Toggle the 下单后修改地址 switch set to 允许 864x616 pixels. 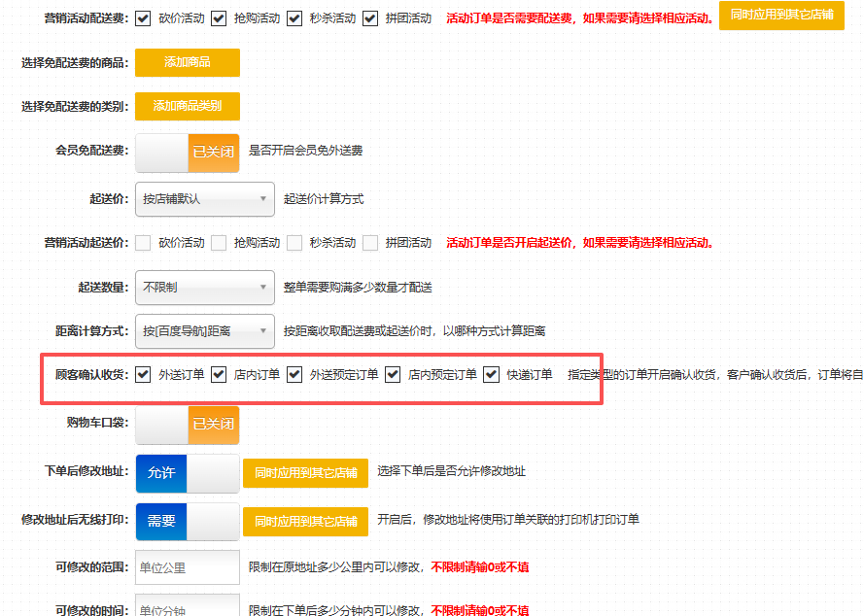[187, 473]
